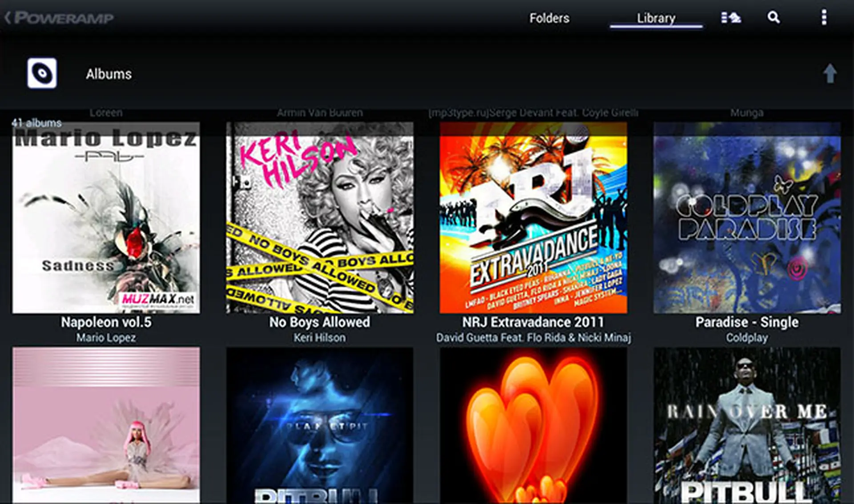
Task: Open the three-dot overflow menu
Action: pyautogui.click(x=824, y=17)
